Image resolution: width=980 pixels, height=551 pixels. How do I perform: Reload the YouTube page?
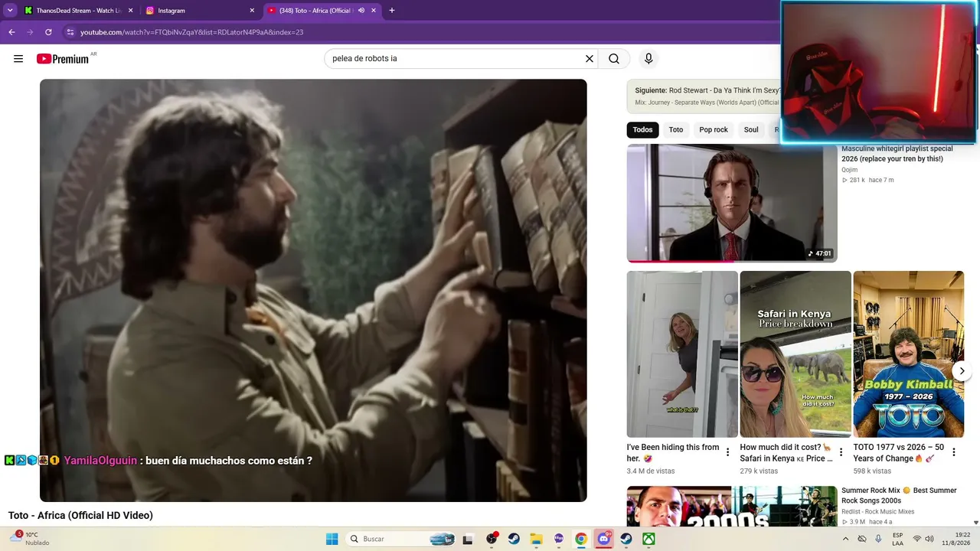[x=48, y=32]
